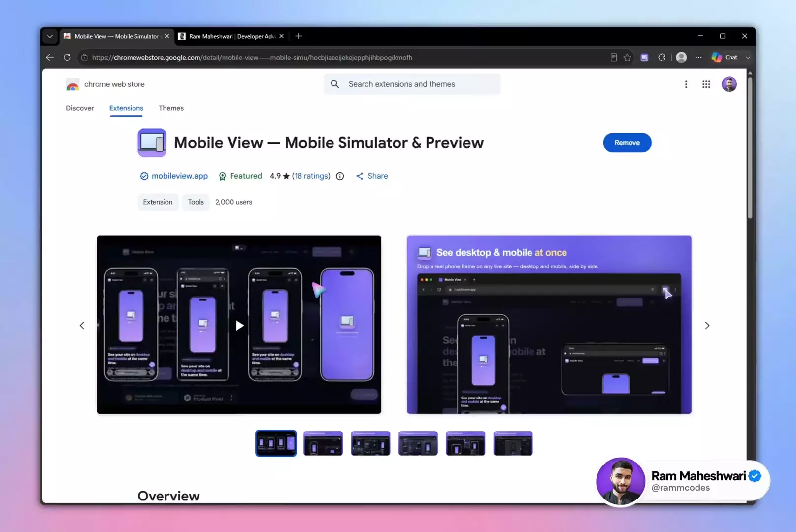The height and width of the screenshot is (532, 796).
Task: Reload the current page
Action: (67, 57)
